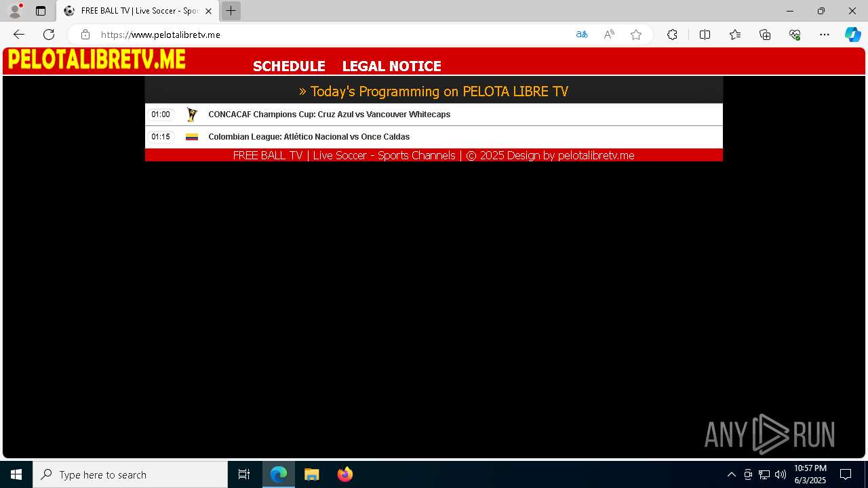Open the LEGAL NOTICE menu item
The height and width of the screenshot is (488, 868).
coord(391,66)
